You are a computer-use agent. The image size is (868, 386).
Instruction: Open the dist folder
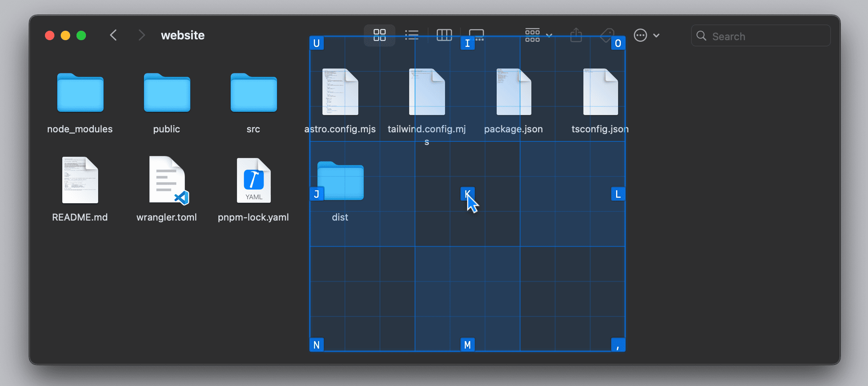click(x=340, y=181)
